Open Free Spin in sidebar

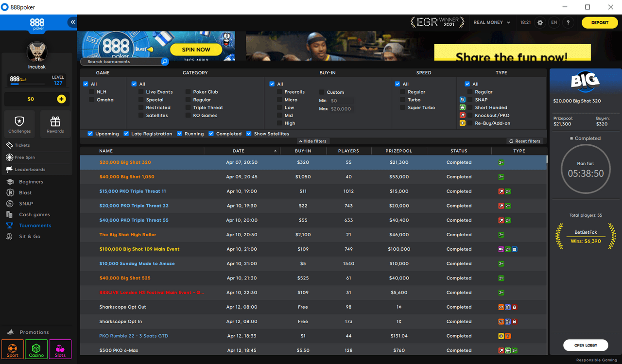[x=20, y=157]
